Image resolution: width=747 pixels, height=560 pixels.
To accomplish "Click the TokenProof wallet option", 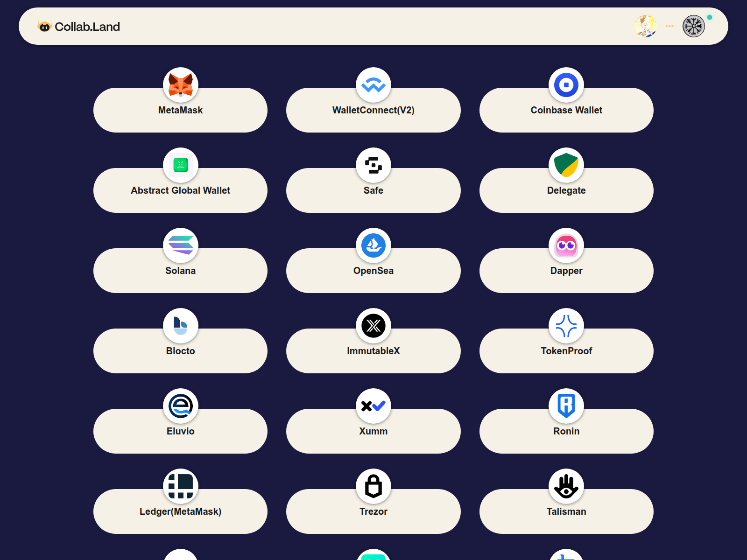I will coord(566,351).
